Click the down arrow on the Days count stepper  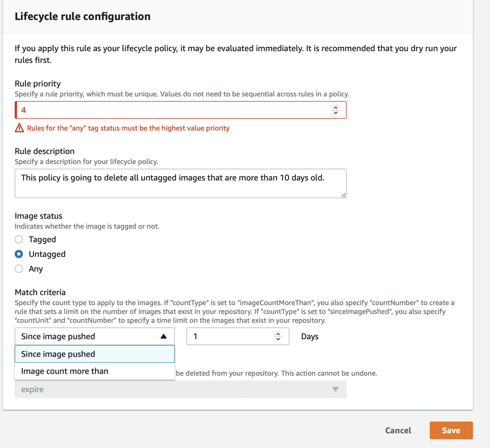click(x=279, y=339)
